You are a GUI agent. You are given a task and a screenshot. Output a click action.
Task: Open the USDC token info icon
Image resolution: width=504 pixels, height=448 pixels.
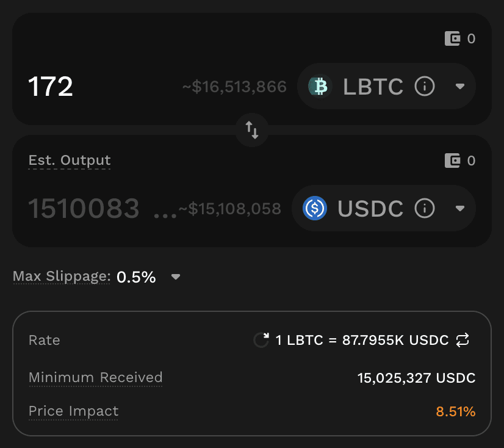(x=425, y=209)
